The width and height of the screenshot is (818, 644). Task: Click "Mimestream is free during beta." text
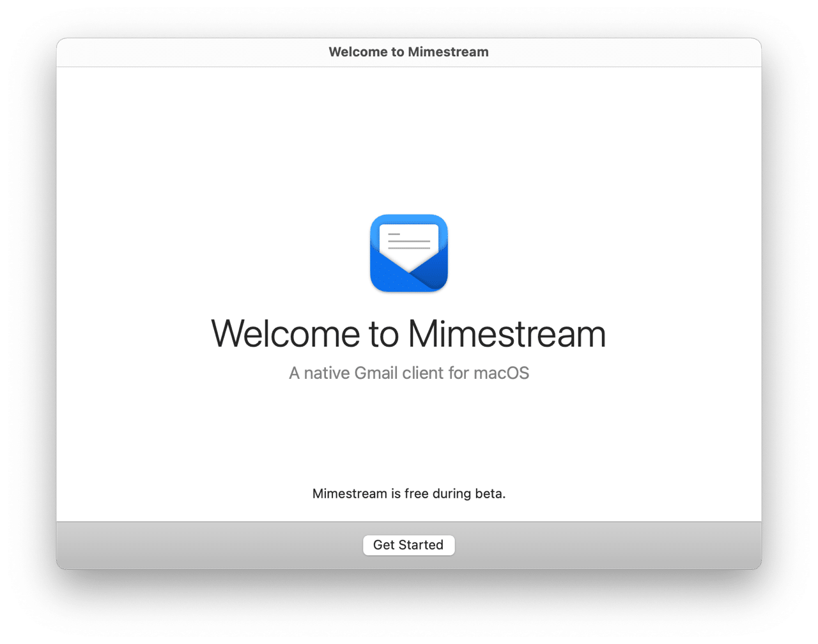click(409, 494)
